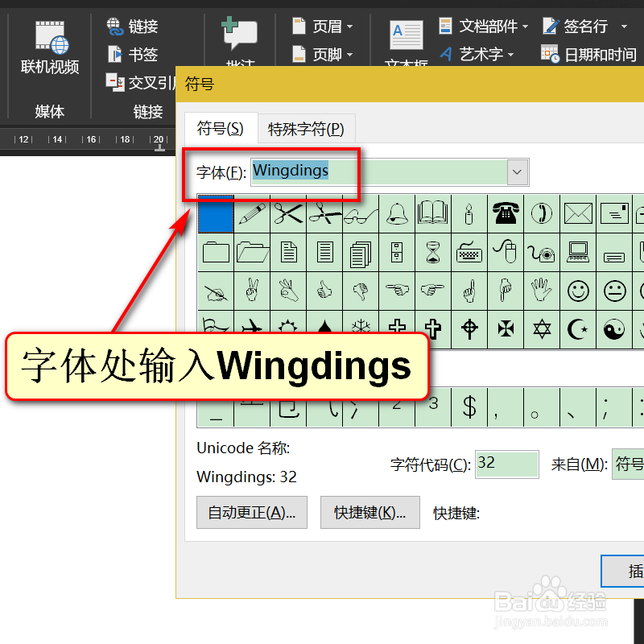Select the bell symbol

tap(397, 214)
